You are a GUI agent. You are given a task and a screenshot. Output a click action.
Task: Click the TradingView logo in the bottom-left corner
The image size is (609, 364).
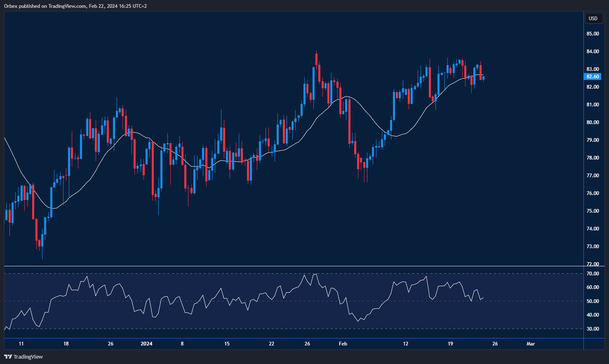click(24, 357)
